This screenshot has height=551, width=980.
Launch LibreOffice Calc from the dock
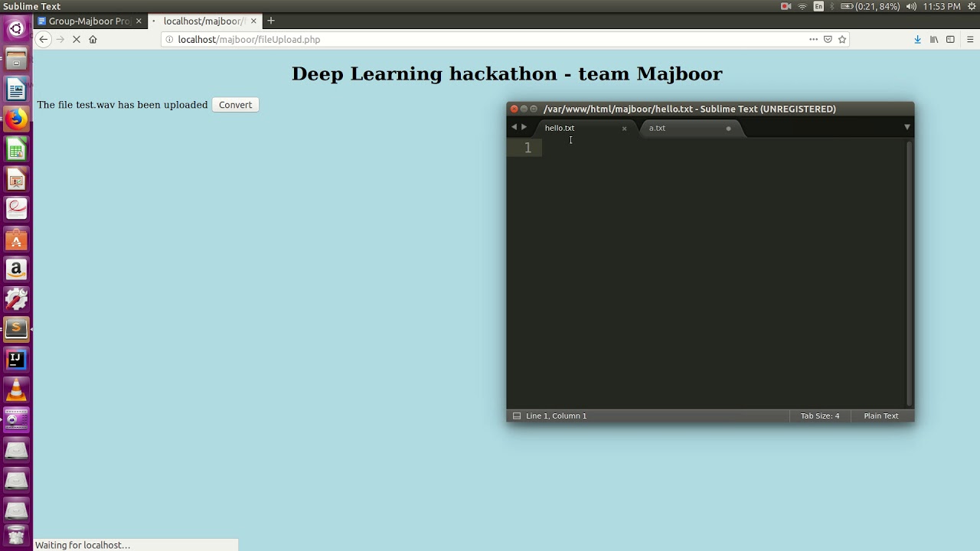pos(16,149)
